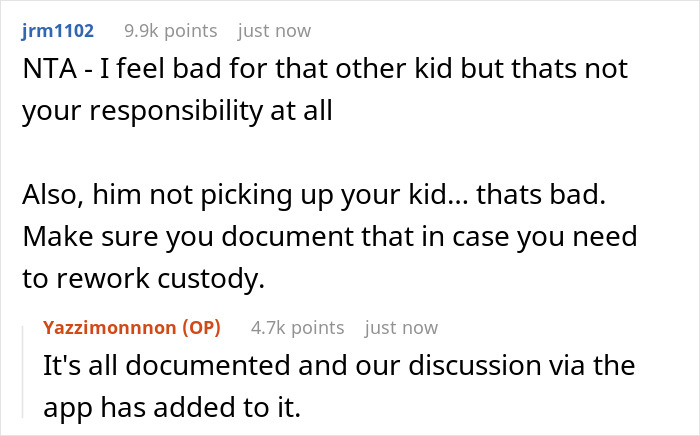Viewport: 700px width, 436px height.
Task: Click the NTA verdict text
Action: (48, 74)
